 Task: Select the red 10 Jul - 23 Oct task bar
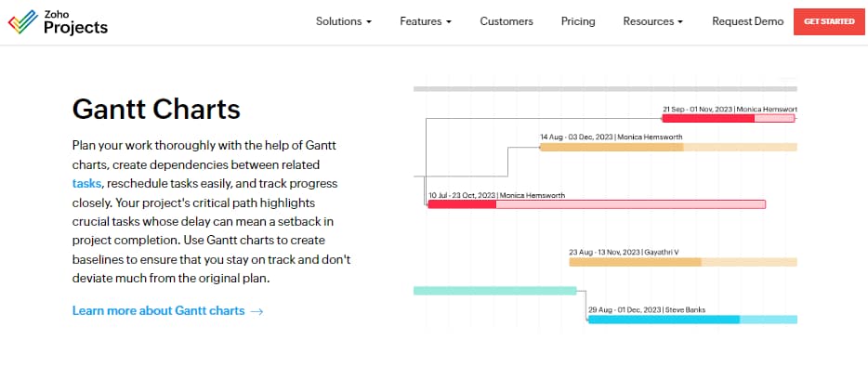tap(597, 204)
